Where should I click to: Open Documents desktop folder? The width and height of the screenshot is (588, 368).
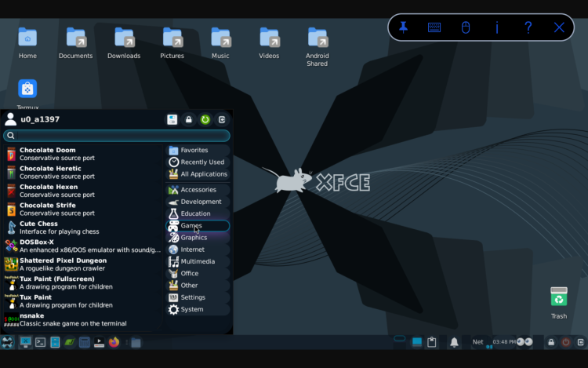click(76, 43)
